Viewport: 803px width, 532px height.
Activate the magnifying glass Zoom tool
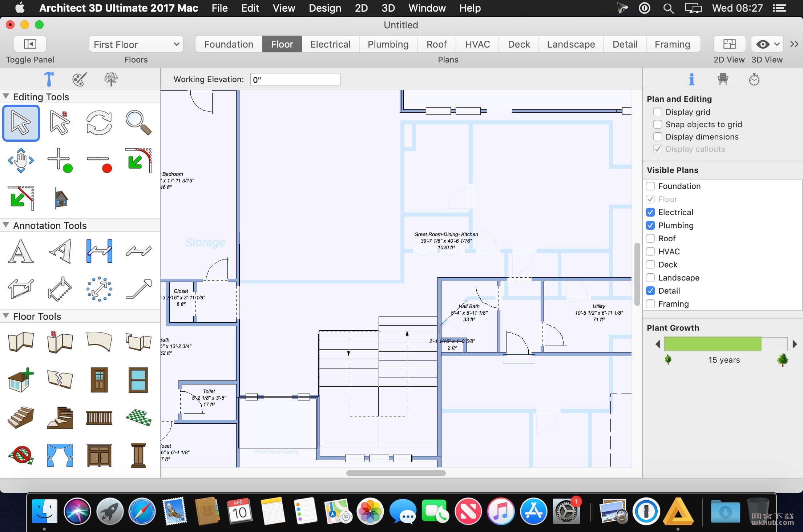138,123
